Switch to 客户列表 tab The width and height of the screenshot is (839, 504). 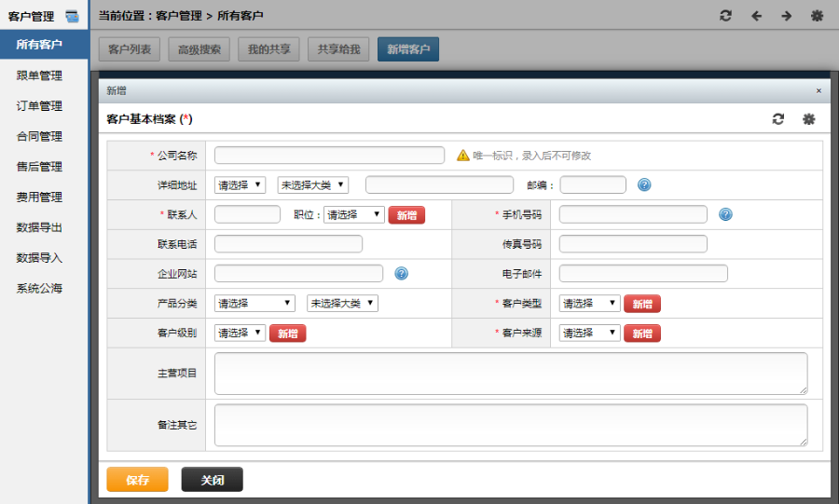tap(130, 49)
